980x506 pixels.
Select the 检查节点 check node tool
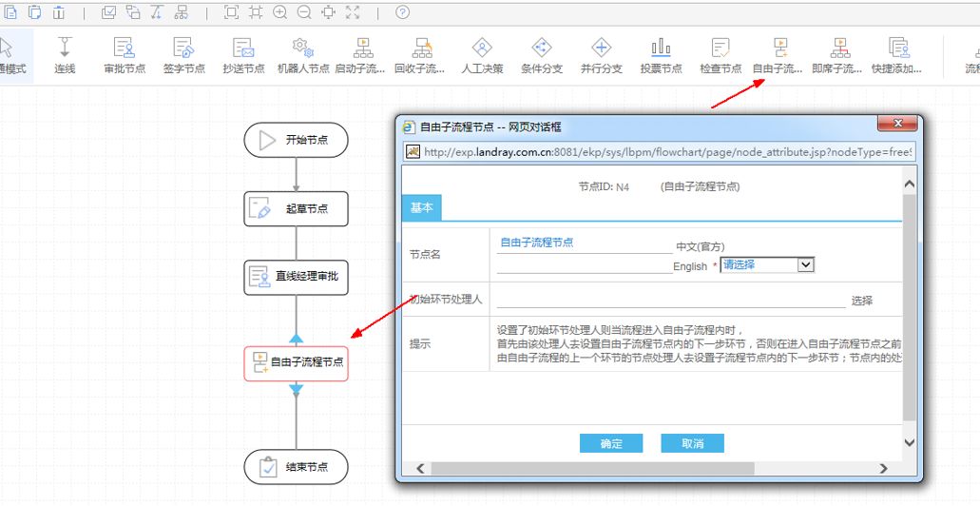pyautogui.click(x=721, y=55)
